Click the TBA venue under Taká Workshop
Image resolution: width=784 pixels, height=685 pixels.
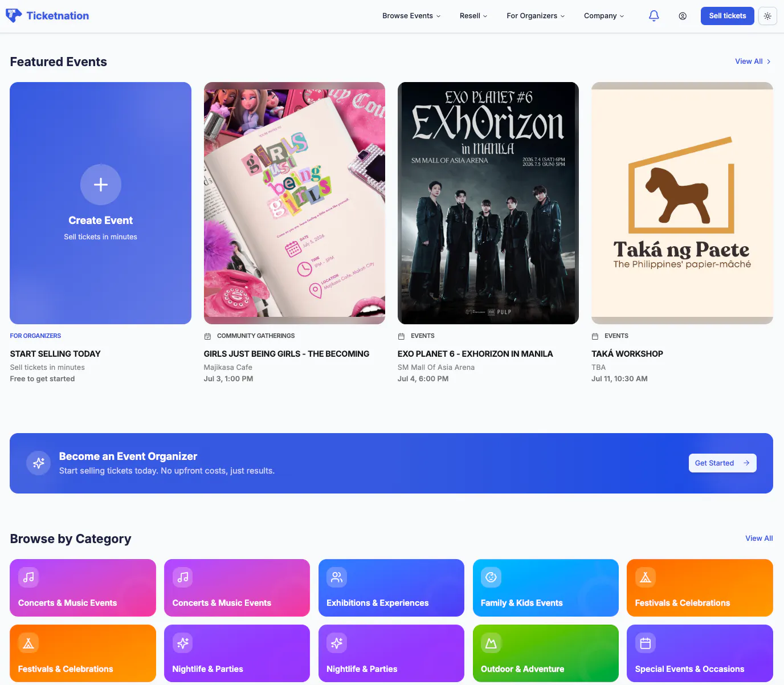point(598,368)
